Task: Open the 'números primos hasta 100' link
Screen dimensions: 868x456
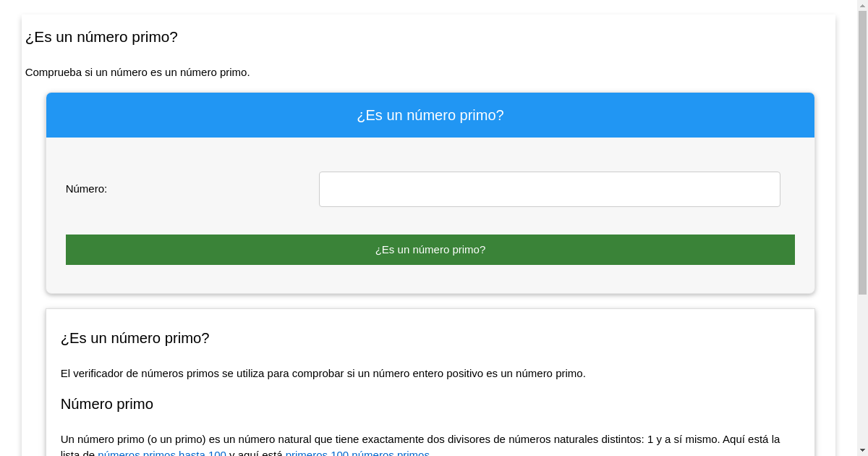Action: pyautogui.click(x=162, y=455)
